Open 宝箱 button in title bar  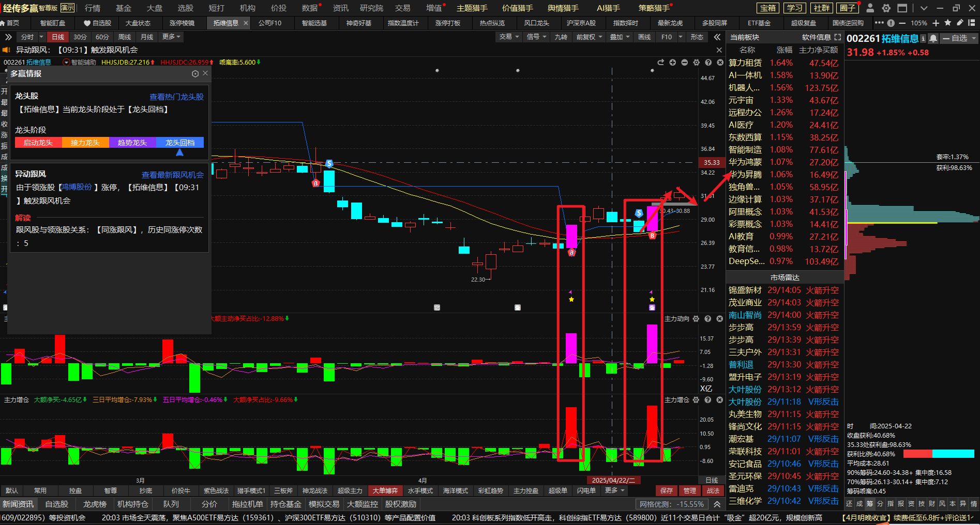pyautogui.click(x=768, y=8)
